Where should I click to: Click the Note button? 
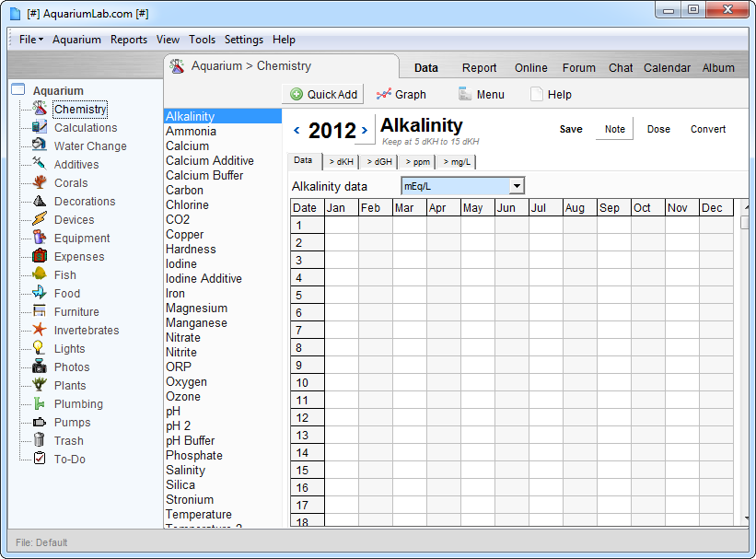coord(615,129)
